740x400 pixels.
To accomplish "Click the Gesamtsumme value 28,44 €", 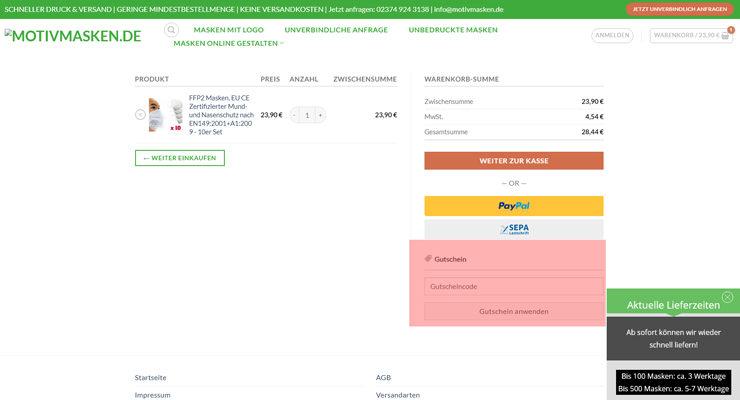I will (x=592, y=132).
